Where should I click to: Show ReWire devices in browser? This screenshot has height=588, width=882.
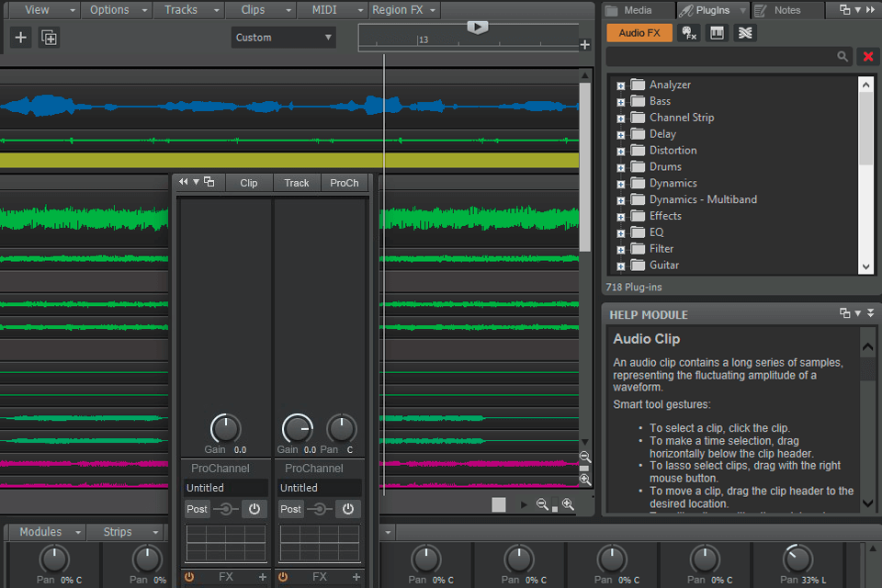[745, 33]
